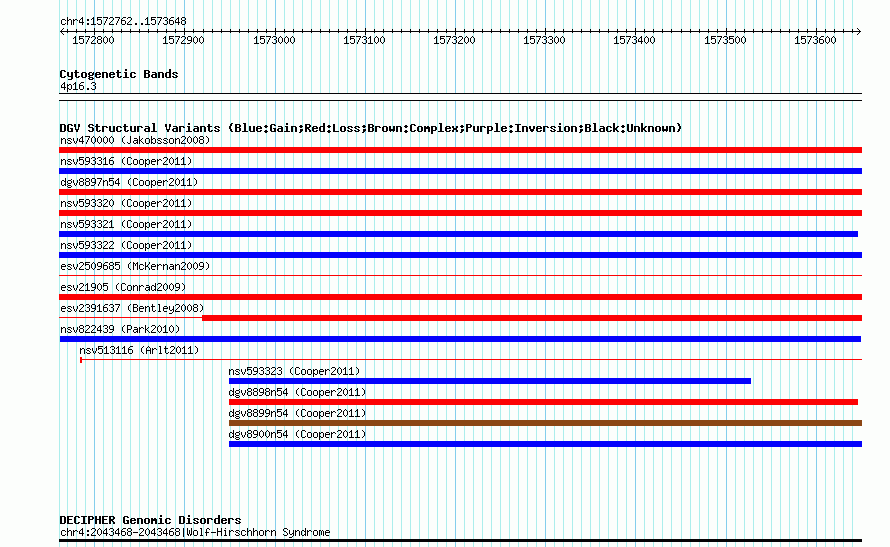Click ruler position 1573300
Viewport: 890px width, 547px height.
pos(544,40)
